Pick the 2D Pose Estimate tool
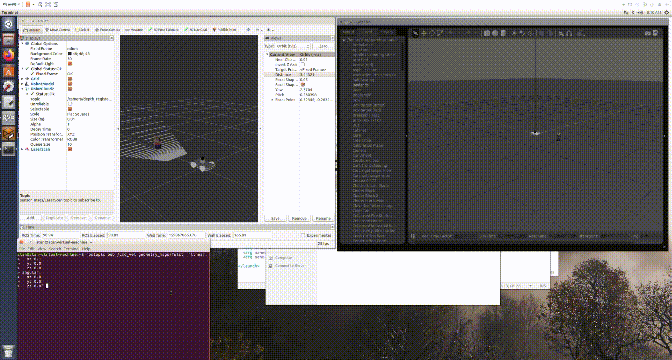The image size is (672, 360). coord(164,30)
